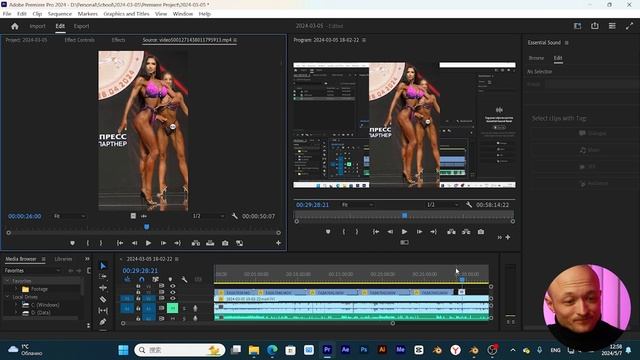Toggle top video track eye visibility
The image size is (640, 360).
click(x=173, y=286)
